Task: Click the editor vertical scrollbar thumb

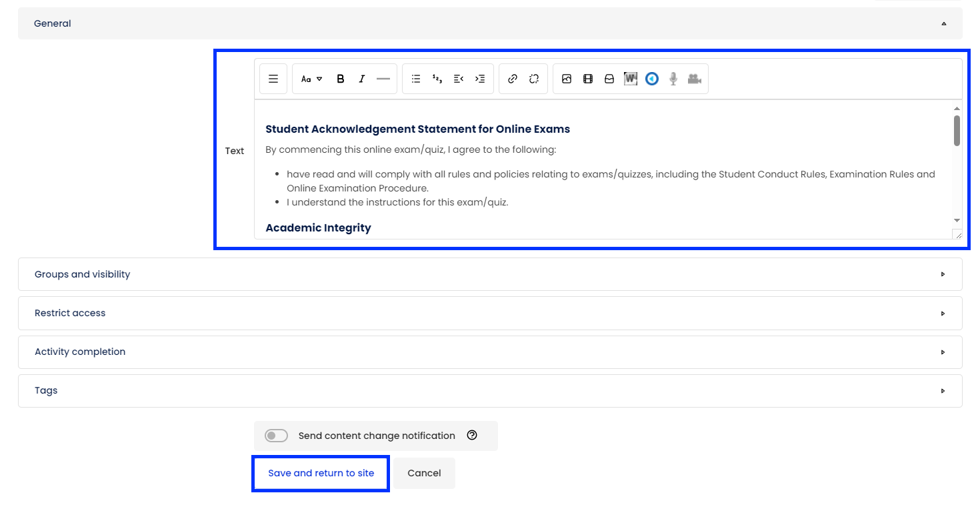Action: (957, 130)
